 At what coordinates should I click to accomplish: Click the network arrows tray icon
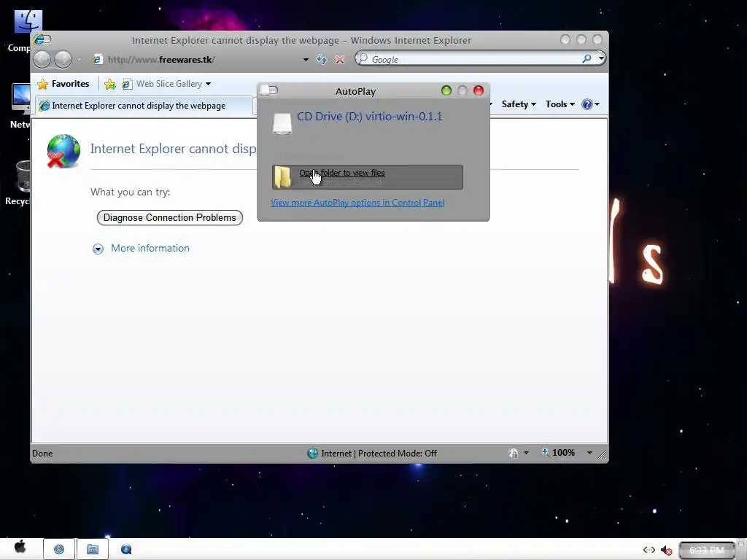tap(649, 550)
